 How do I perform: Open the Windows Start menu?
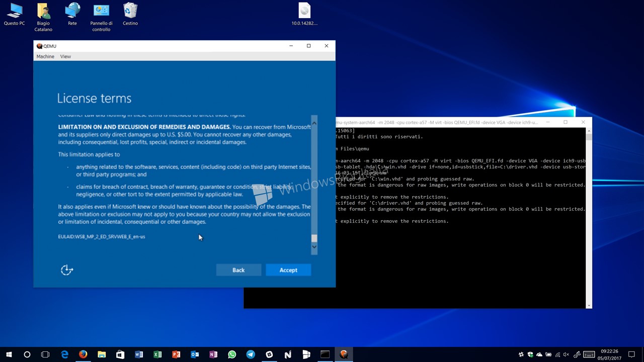pos(9,354)
